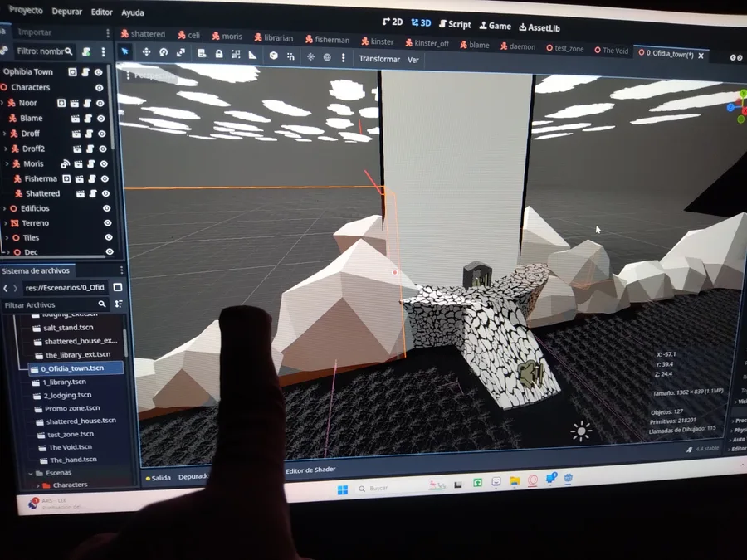Toggle the Use Snap toolbar button
Screen dimensions: 747x560
click(x=290, y=56)
